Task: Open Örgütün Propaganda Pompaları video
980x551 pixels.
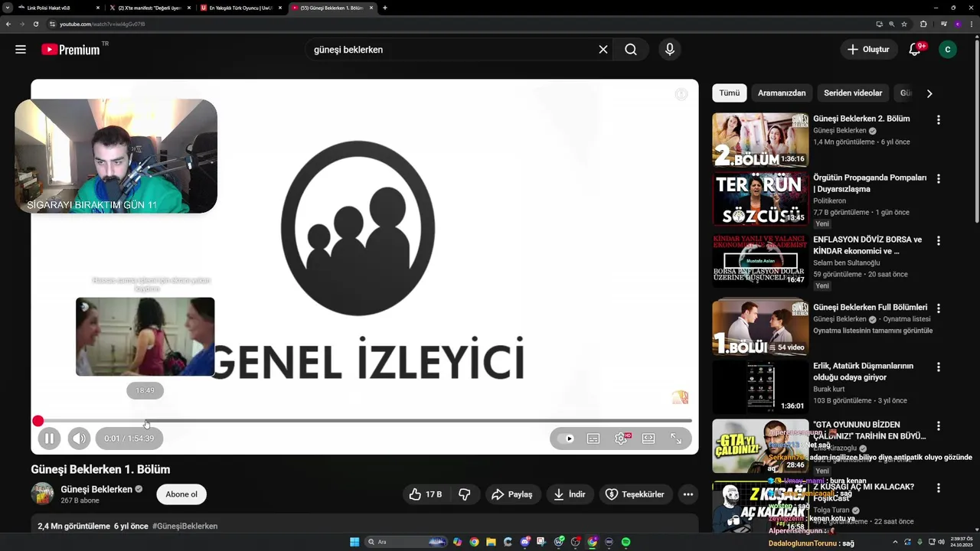Action: [x=760, y=199]
